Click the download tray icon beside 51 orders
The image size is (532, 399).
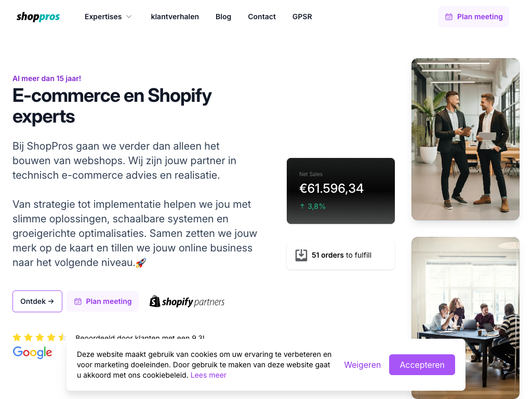pyautogui.click(x=301, y=255)
